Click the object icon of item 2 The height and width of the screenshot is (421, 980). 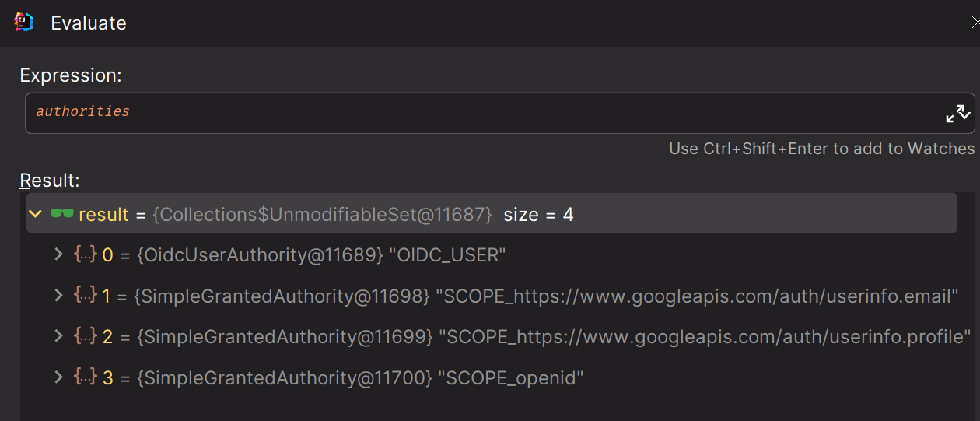[86, 336]
